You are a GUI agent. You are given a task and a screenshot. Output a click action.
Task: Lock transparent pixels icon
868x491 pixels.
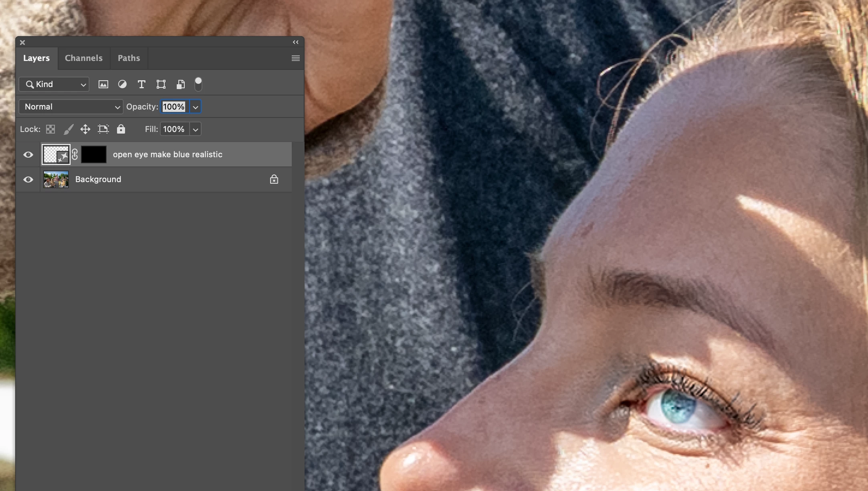click(x=50, y=129)
